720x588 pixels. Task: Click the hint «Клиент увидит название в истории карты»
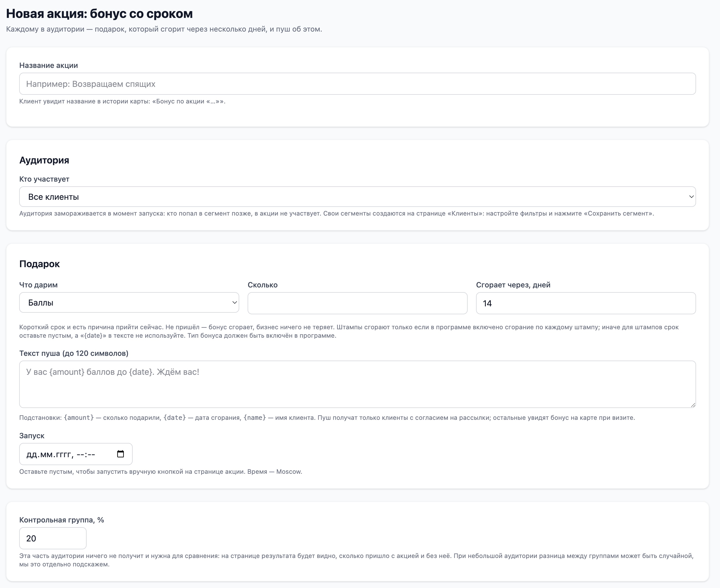122,101
